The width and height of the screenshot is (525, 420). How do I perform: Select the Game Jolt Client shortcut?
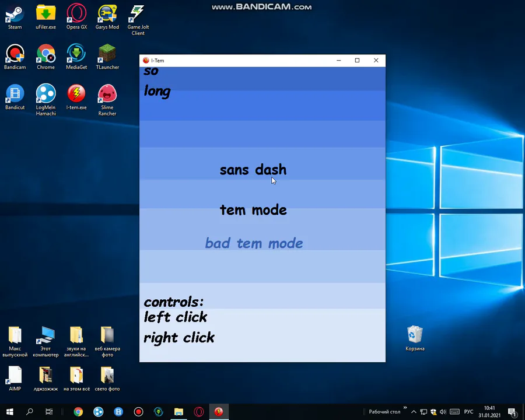click(138, 19)
